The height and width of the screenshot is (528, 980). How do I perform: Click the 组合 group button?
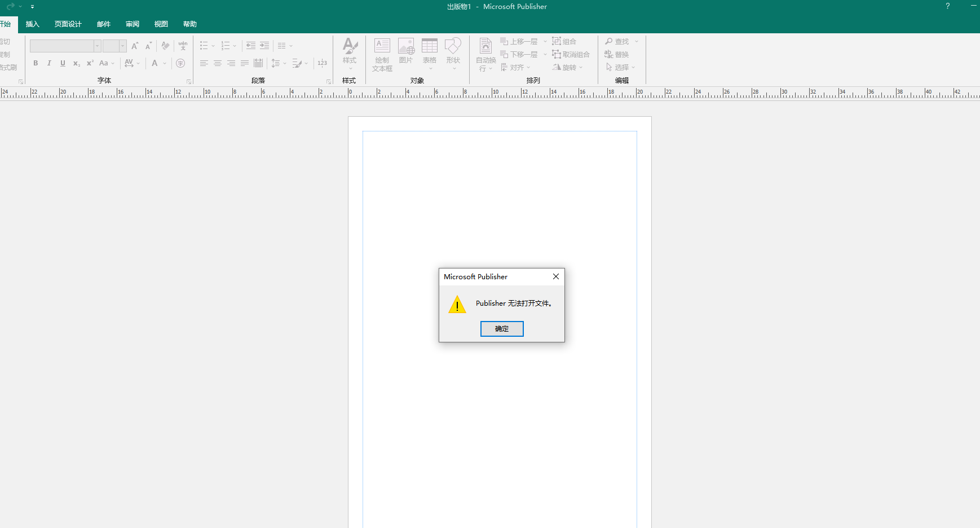(564, 42)
